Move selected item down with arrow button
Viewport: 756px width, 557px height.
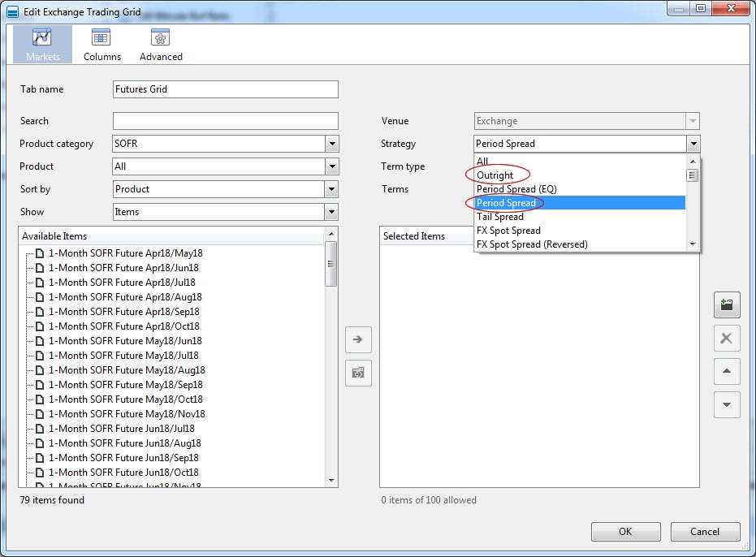[x=727, y=404]
